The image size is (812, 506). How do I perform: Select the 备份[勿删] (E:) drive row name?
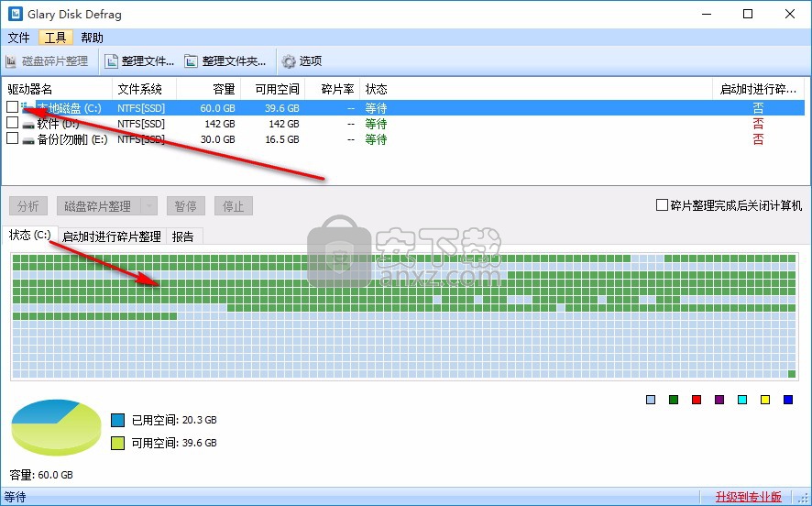[x=72, y=140]
